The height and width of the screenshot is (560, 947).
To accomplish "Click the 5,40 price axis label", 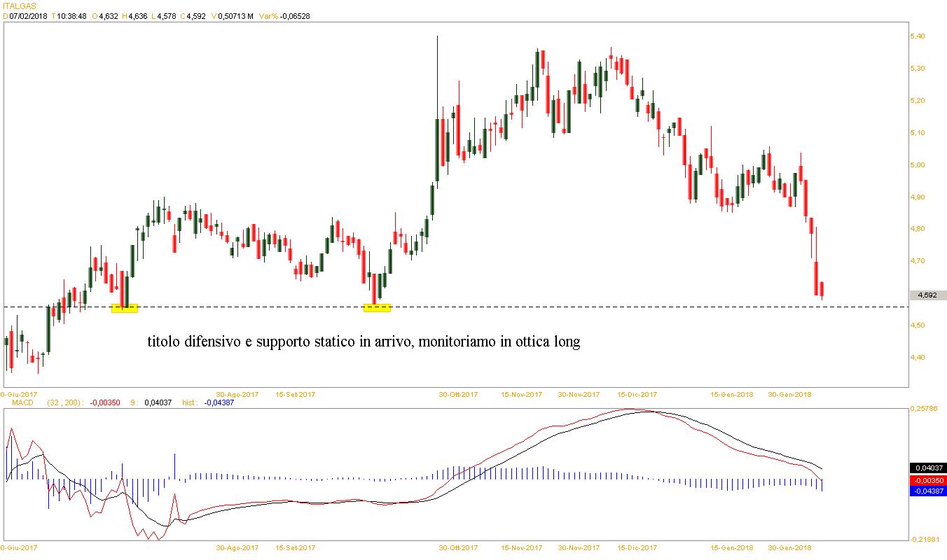I will tap(918, 36).
